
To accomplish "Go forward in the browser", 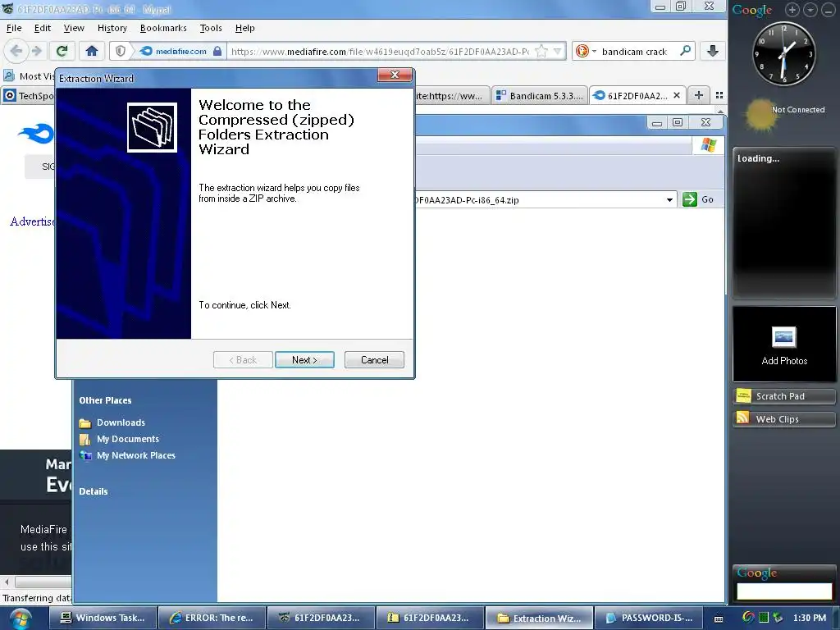I will coord(36,51).
